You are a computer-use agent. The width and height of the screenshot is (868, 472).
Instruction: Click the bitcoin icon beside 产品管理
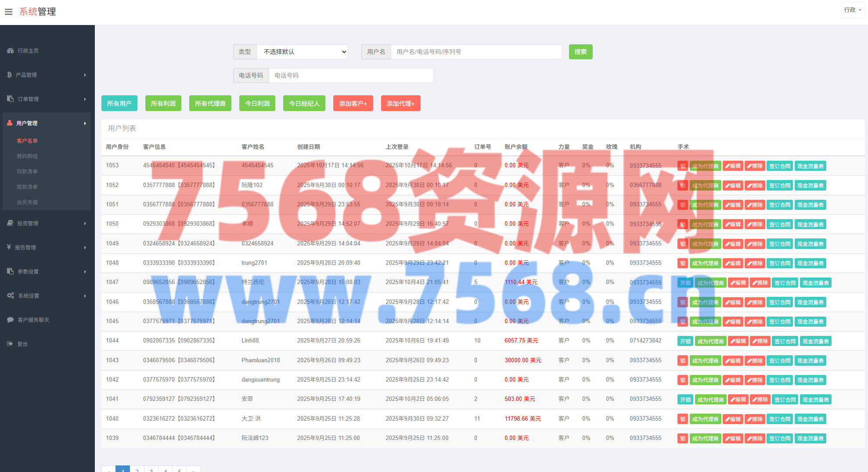[9, 75]
